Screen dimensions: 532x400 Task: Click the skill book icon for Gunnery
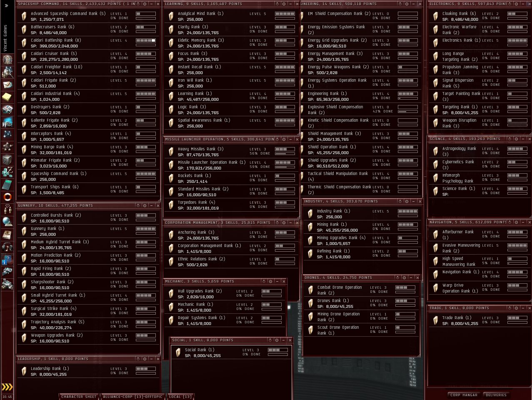point(24,231)
